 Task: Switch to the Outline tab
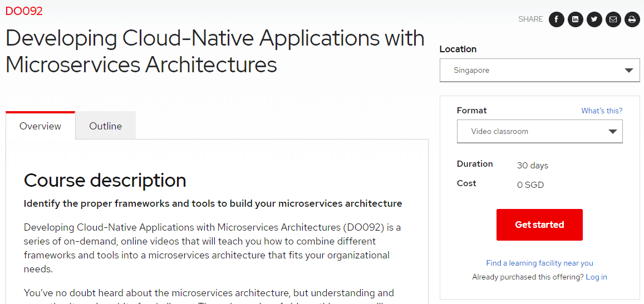(105, 126)
